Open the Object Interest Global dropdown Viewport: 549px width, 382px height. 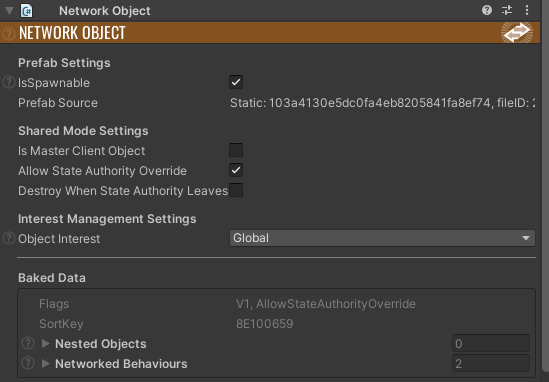tap(382, 238)
